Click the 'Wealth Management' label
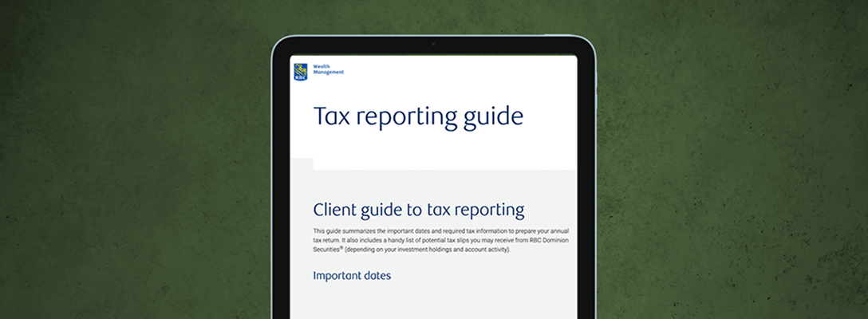 328,69
